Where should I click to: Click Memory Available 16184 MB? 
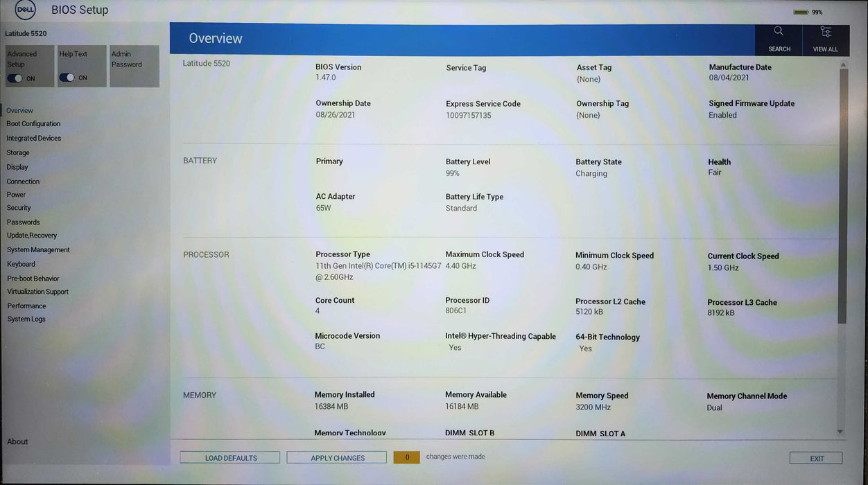(x=462, y=407)
